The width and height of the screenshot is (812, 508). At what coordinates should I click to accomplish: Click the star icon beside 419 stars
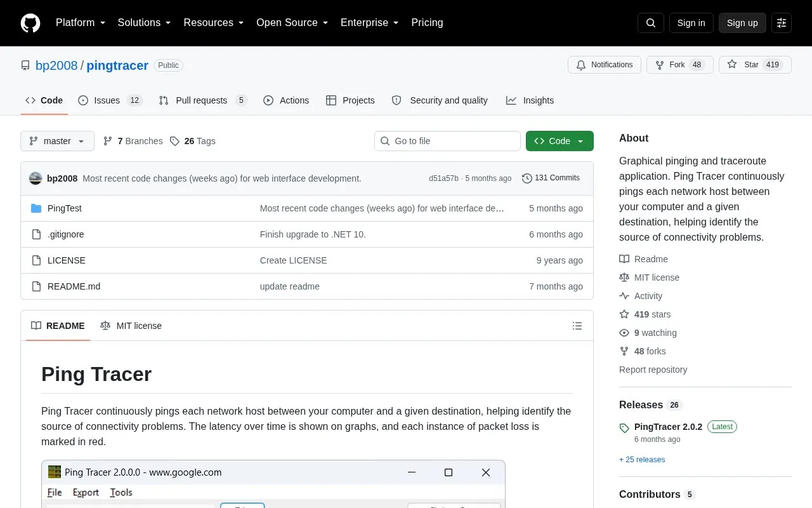(x=624, y=314)
